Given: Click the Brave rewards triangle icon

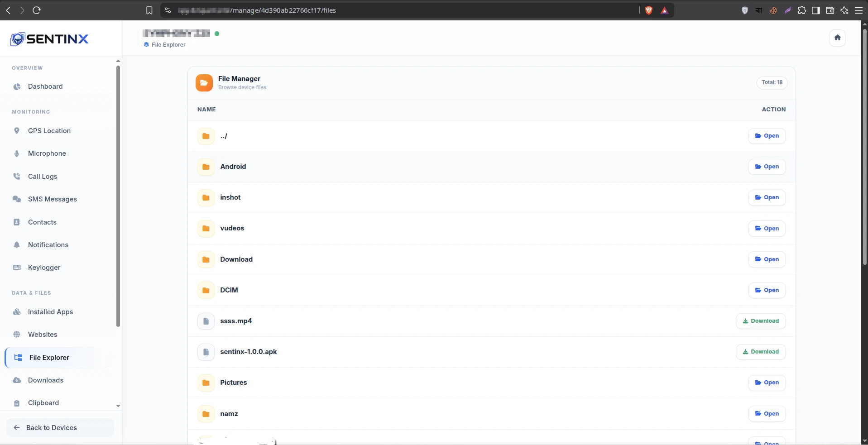Looking at the screenshot, I should [664, 10].
